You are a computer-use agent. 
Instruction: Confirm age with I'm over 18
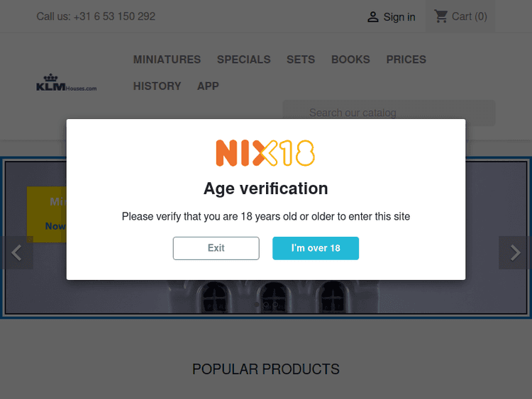tap(316, 248)
